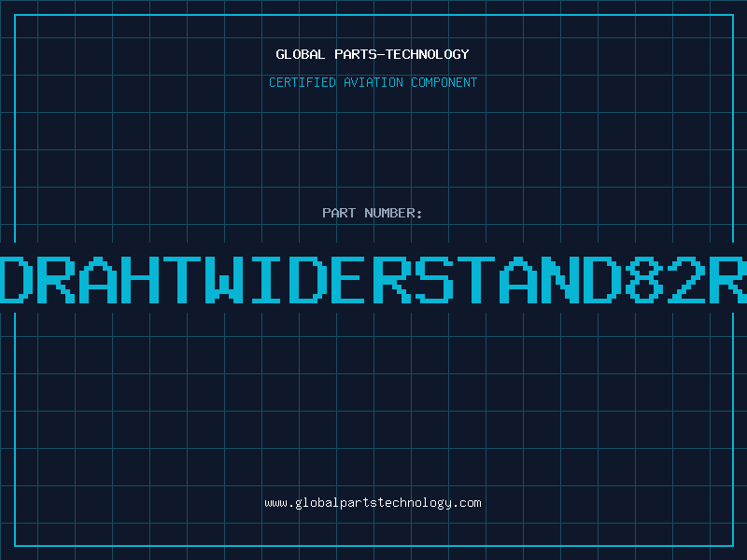
Task: Click the PART NUMBER: label
Action: (373, 213)
